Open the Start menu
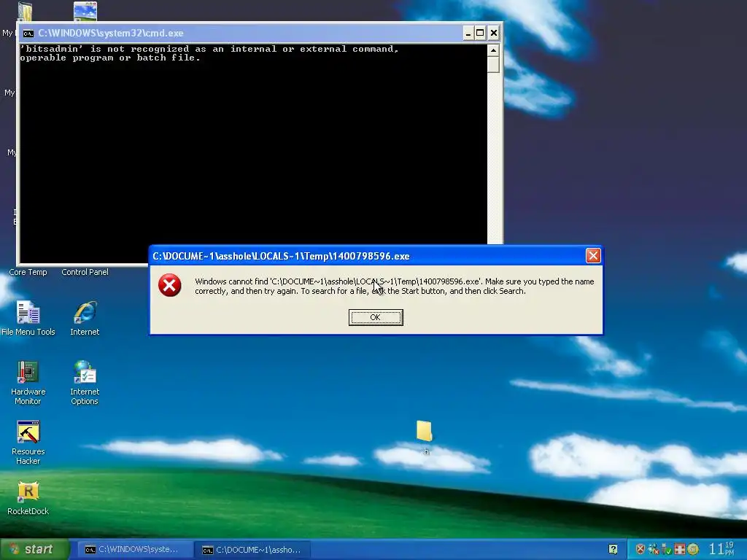The height and width of the screenshot is (560, 747). tap(35, 550)
